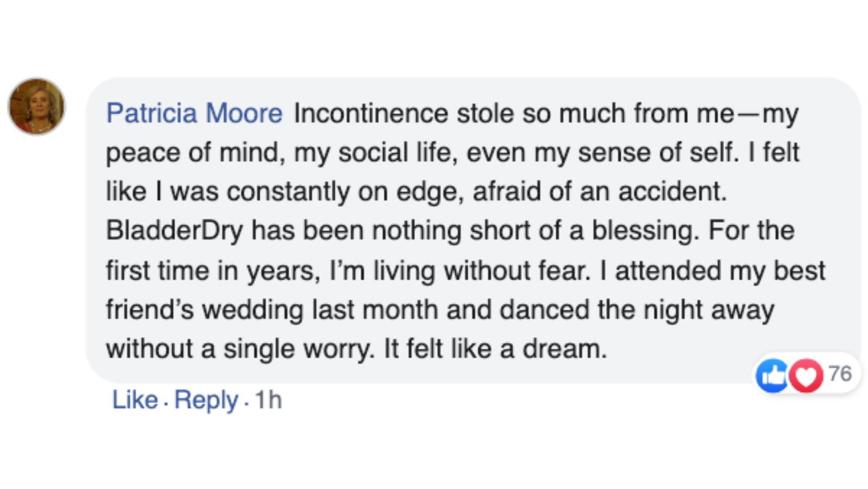This screenshot has height=489, width=868.
Task: Click the word 'blessing' in the comment
Action: 647,232
